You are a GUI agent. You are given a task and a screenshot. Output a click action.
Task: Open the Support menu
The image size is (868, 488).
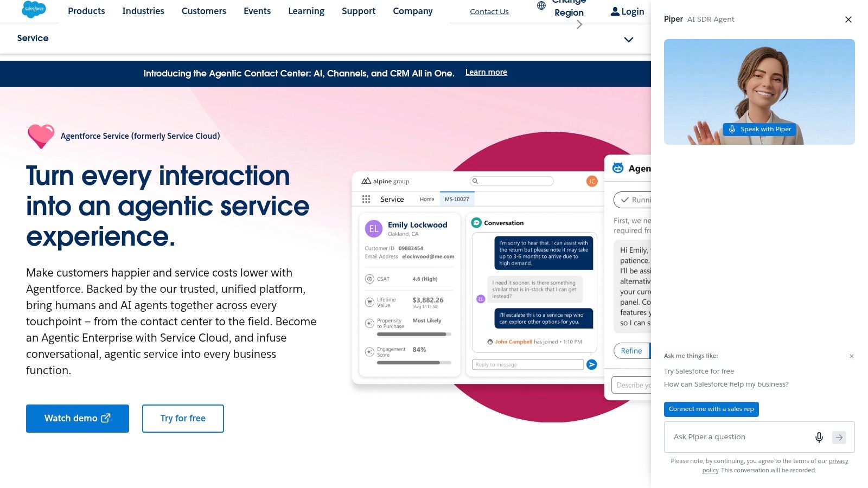coord(359,11)
